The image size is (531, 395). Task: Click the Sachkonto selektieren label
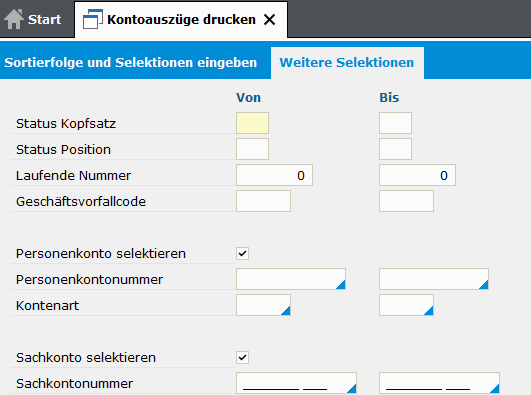point(86,358)
